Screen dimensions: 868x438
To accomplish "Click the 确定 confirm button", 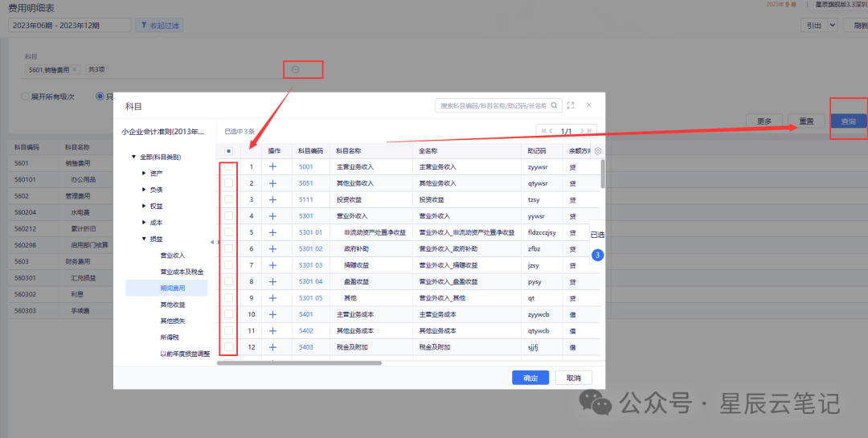I will 530,378.
